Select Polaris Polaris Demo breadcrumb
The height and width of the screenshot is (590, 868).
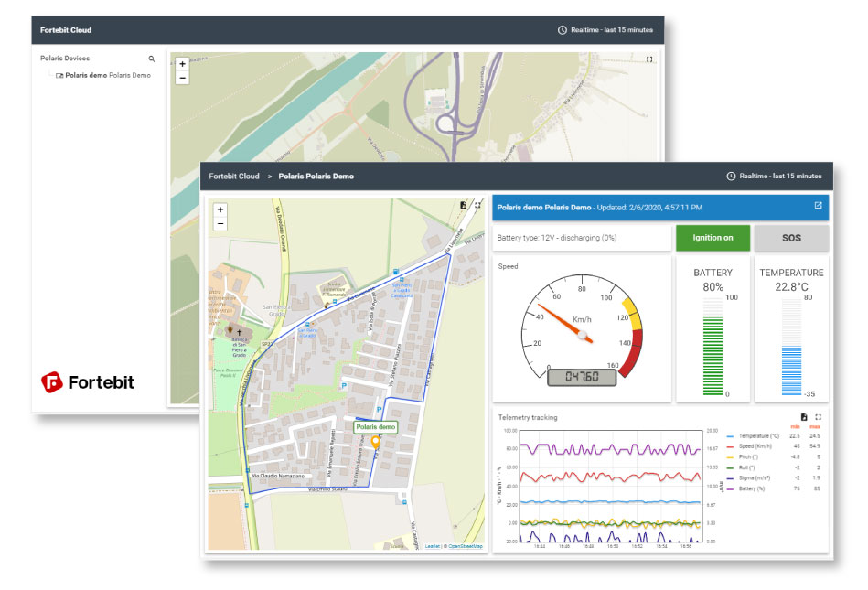tap(316, 176)
